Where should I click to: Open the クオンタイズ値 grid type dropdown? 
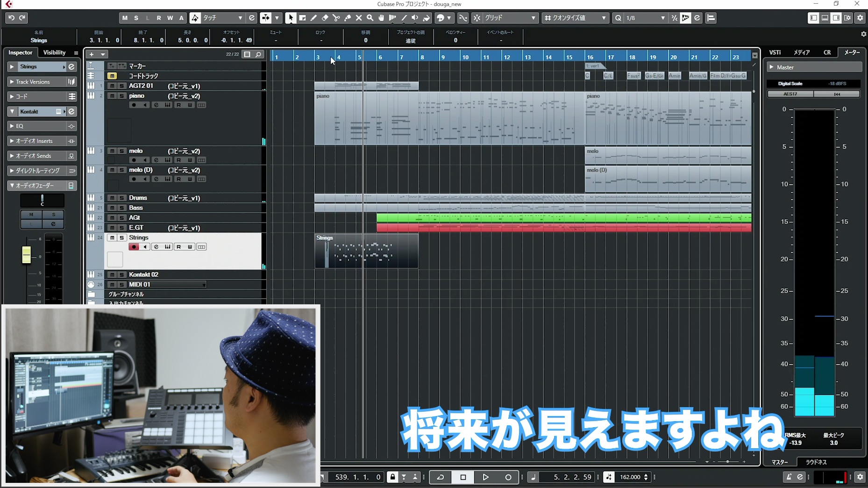pyautogui.click(x=576, y=18)
